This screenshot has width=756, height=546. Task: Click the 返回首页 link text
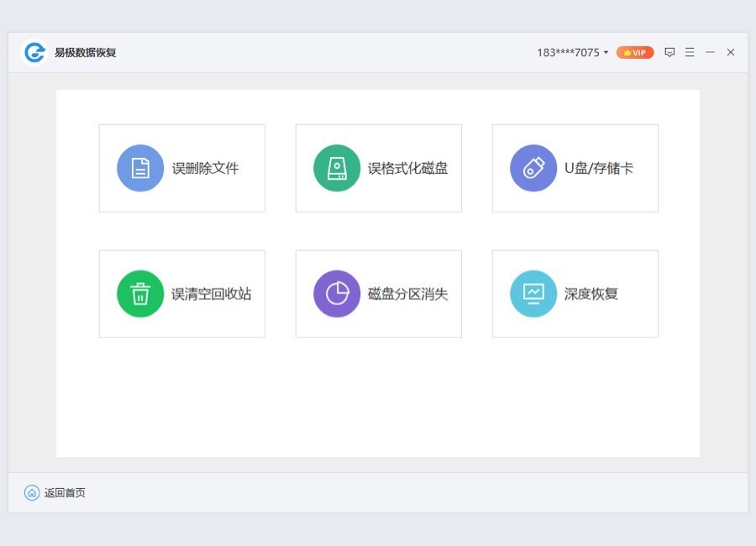click(65, 493)
